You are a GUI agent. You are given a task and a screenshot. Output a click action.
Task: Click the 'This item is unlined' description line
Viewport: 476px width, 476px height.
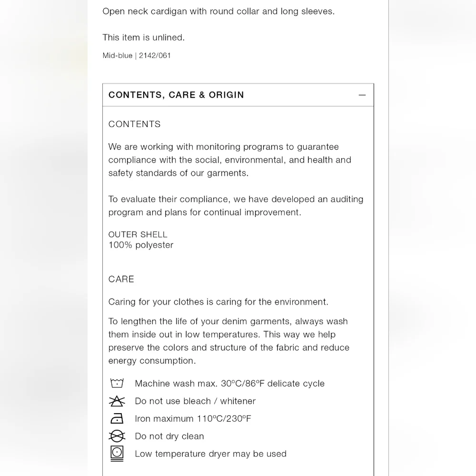point(144,37)
